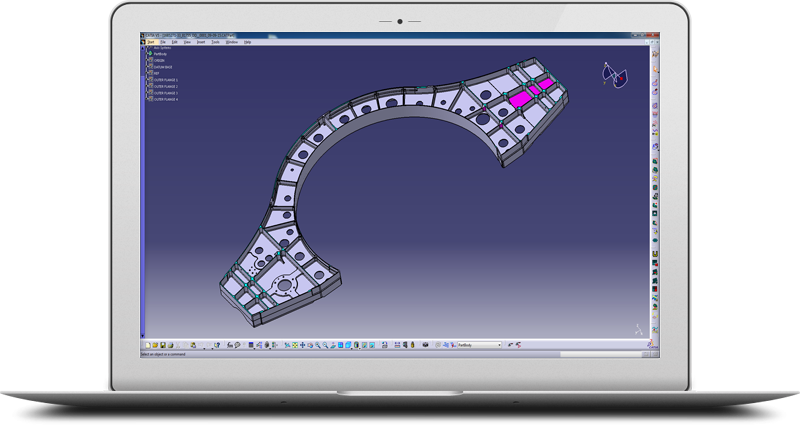Open the Start menu
This screenshot has height=425, width=800.
click(x=152, y=43)
